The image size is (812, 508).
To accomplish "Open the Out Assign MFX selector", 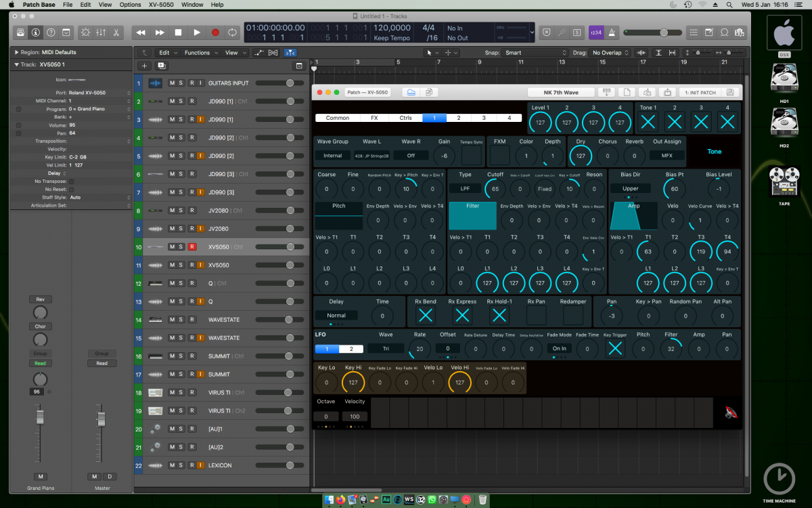I will [667, 155].
